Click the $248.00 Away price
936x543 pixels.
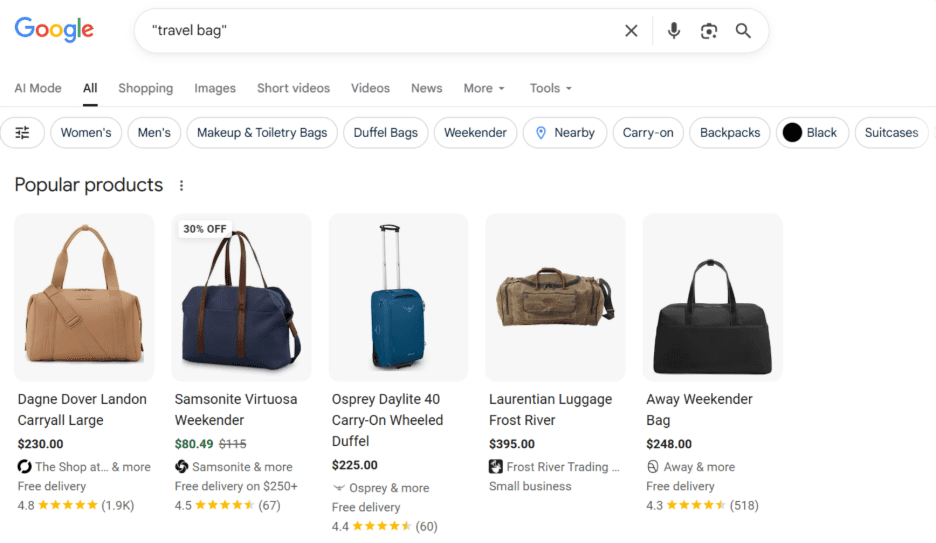(x=669, y=444)
